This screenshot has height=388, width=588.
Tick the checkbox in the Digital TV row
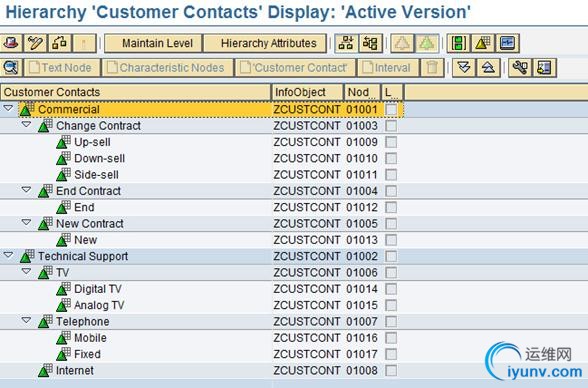coord(391,289)
